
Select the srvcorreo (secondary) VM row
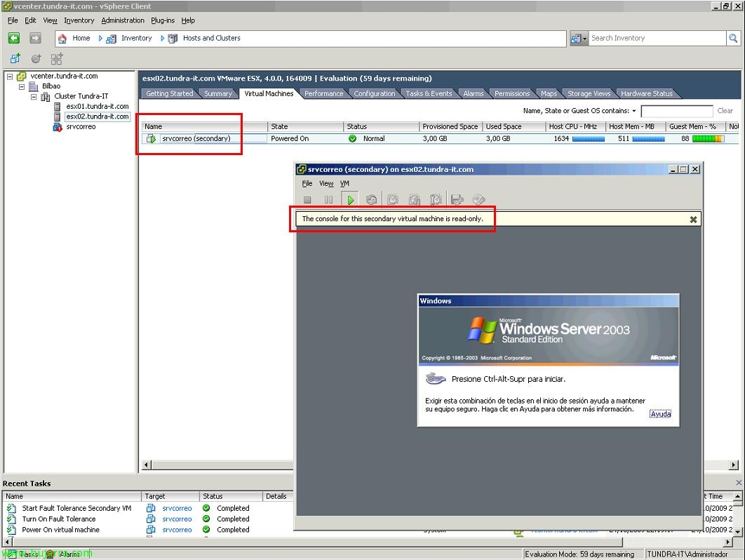439,139
